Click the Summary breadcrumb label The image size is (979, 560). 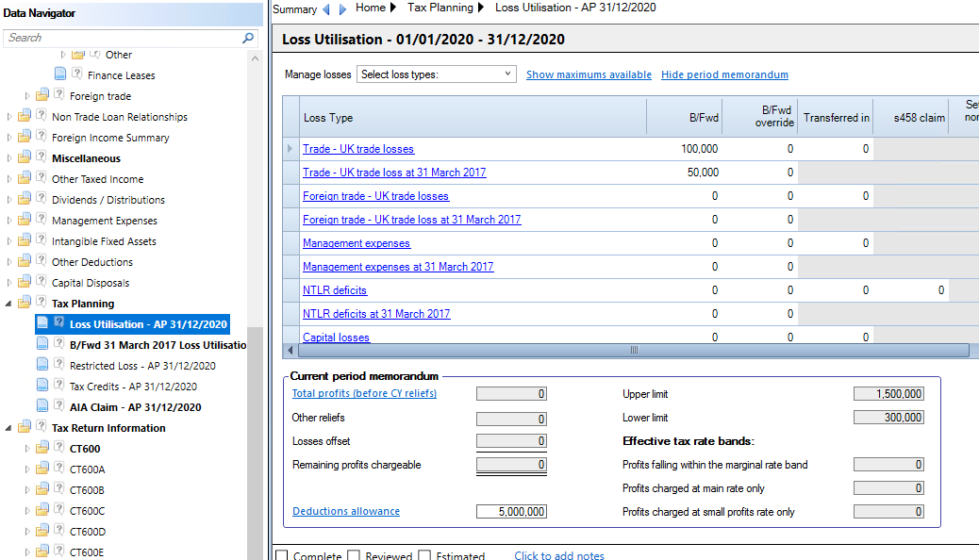point(294,9)
